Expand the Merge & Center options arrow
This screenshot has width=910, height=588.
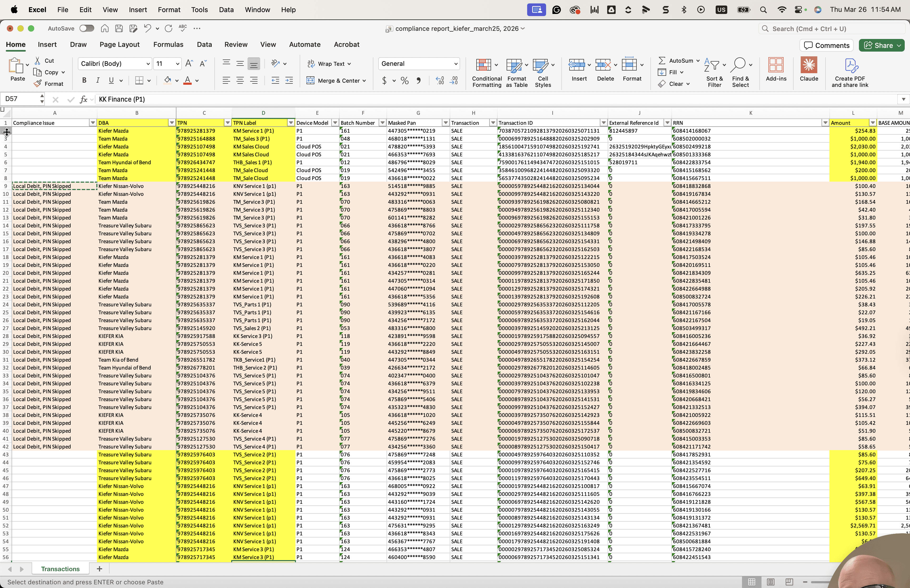[x=364, y=81]
